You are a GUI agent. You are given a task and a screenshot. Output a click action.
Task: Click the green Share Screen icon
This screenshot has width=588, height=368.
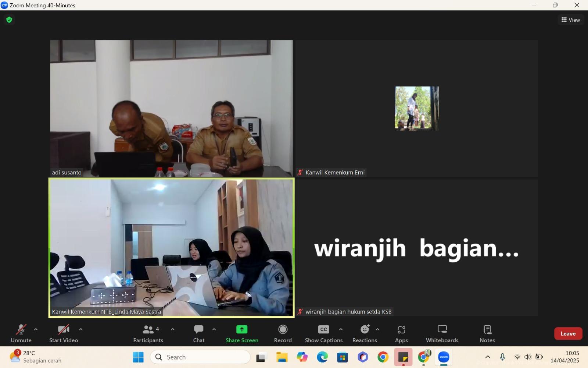point(242,329)
